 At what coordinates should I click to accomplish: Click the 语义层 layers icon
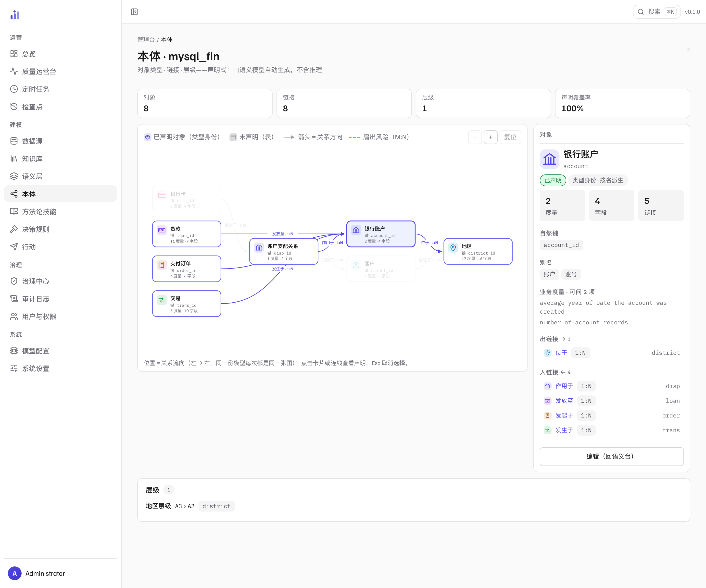tap(14, 176)
